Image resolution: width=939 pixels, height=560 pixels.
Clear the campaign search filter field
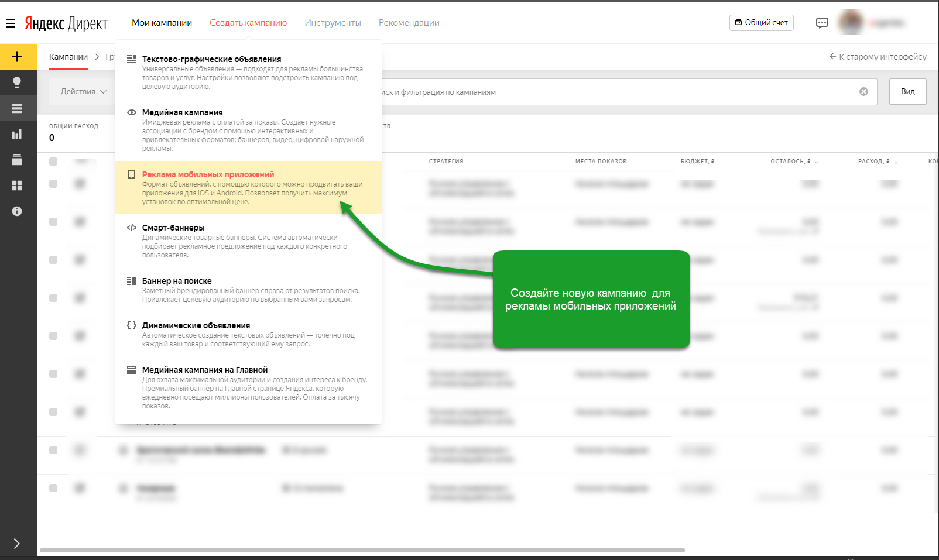pos(863,92)
